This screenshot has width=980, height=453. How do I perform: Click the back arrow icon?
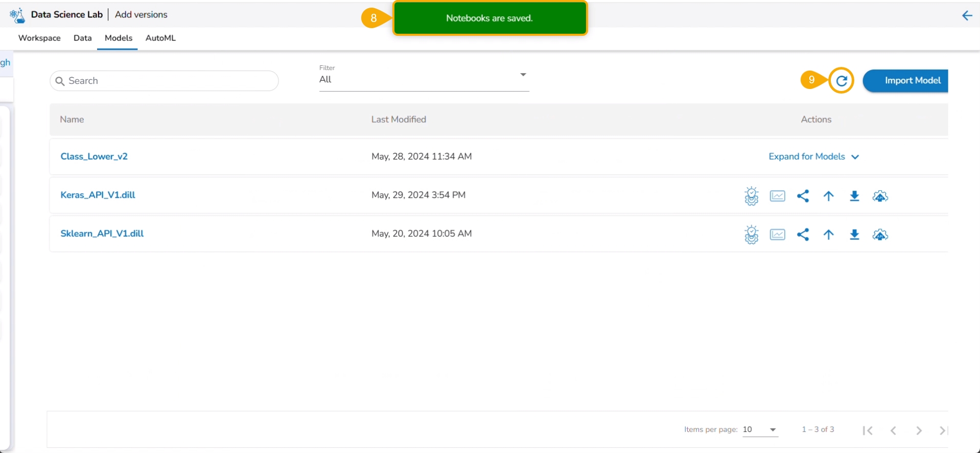click(x=967, y=15)
